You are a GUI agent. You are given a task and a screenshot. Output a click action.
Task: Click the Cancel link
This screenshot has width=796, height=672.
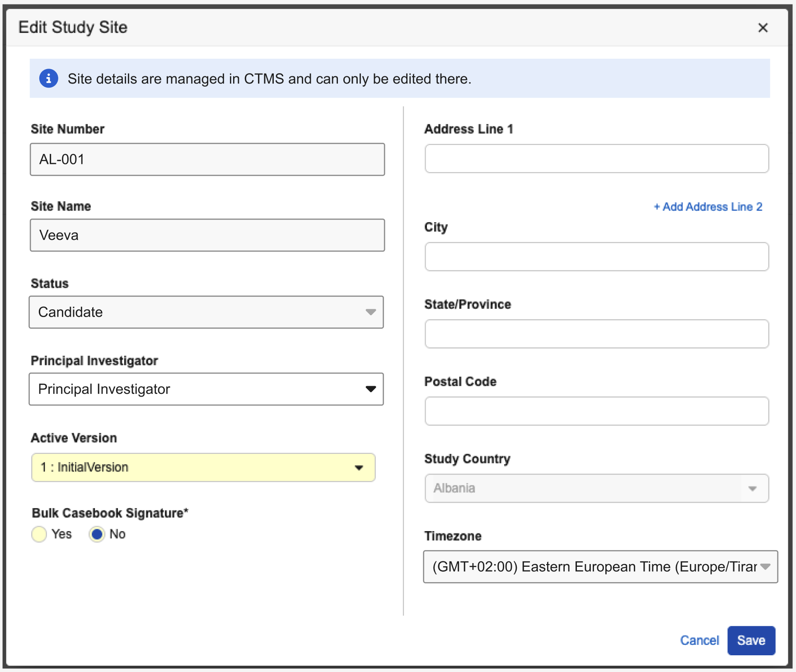pyautogui.click(x=699, y=640)
